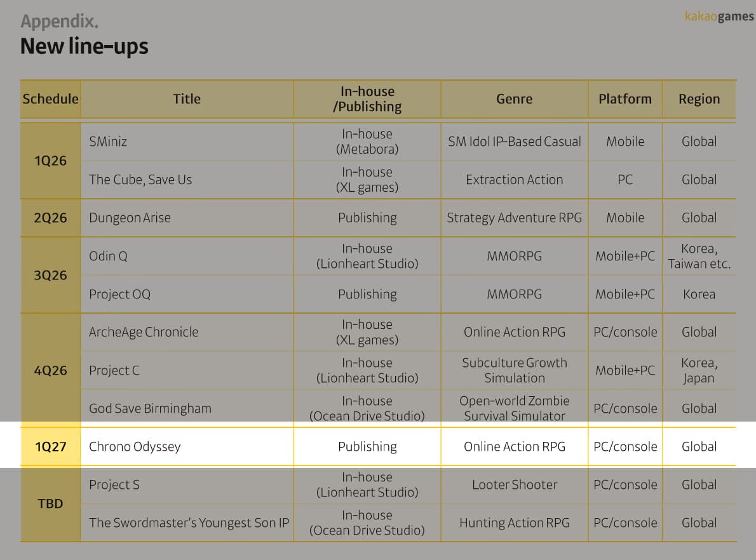Click the 'SMiniz' title cell
The height and width of the screenshot is (560, 756).
tap(187, 142)
